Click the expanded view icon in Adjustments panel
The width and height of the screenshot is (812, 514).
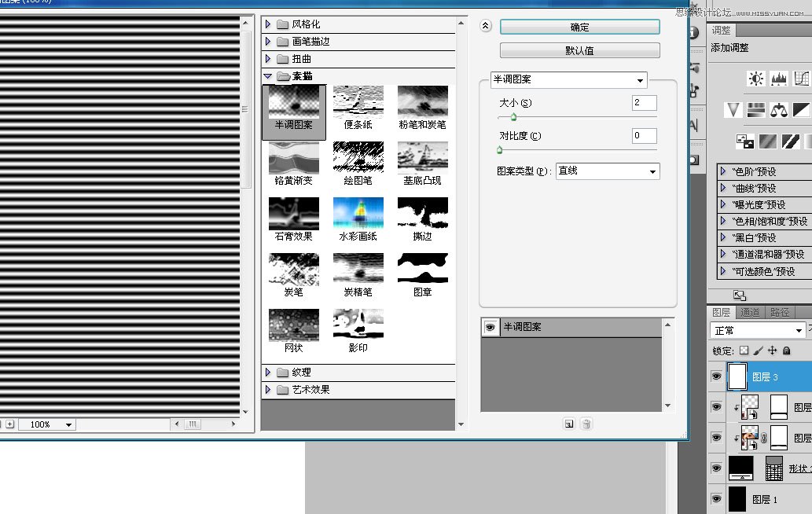click(x=740, y=296)
